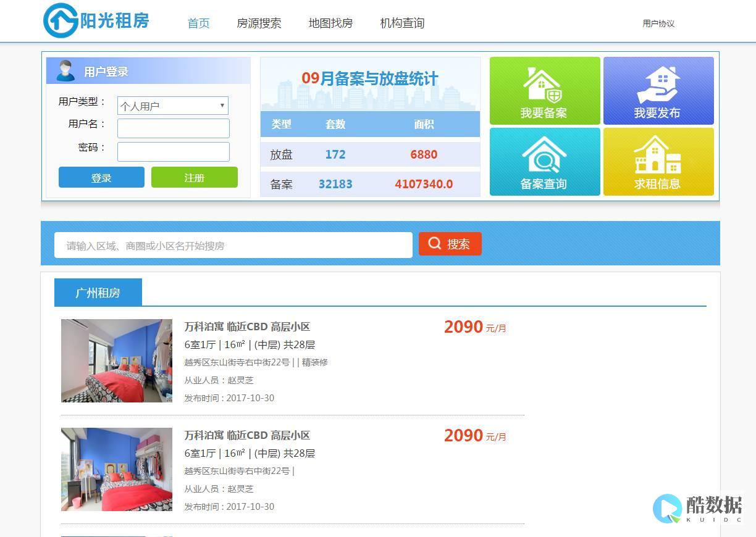
Task: Click 放盘 count value 172
Action: pos(335,154)
